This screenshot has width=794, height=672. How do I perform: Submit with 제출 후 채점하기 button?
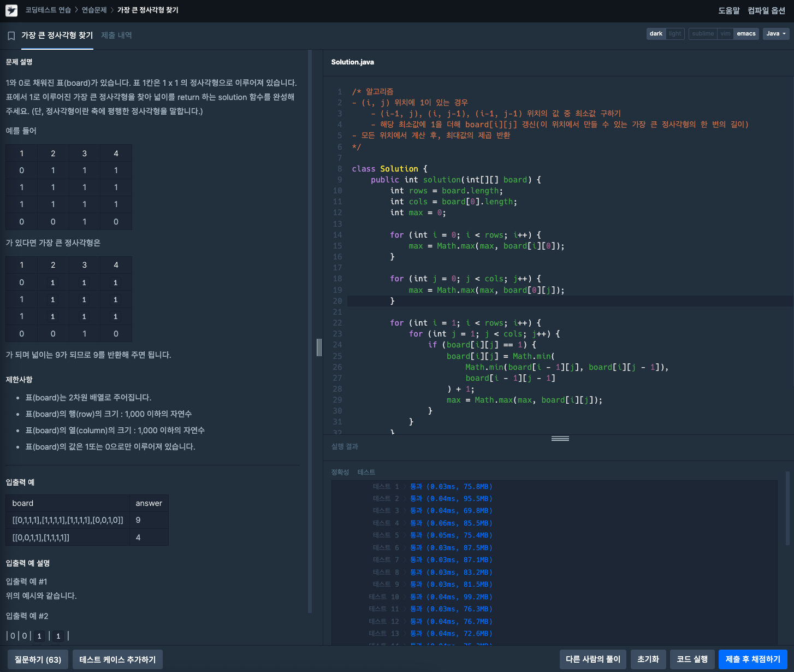(753, 659)
